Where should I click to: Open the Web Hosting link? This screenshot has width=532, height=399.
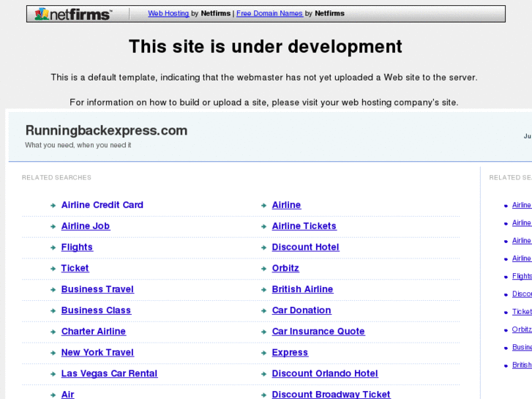(168, 13)
